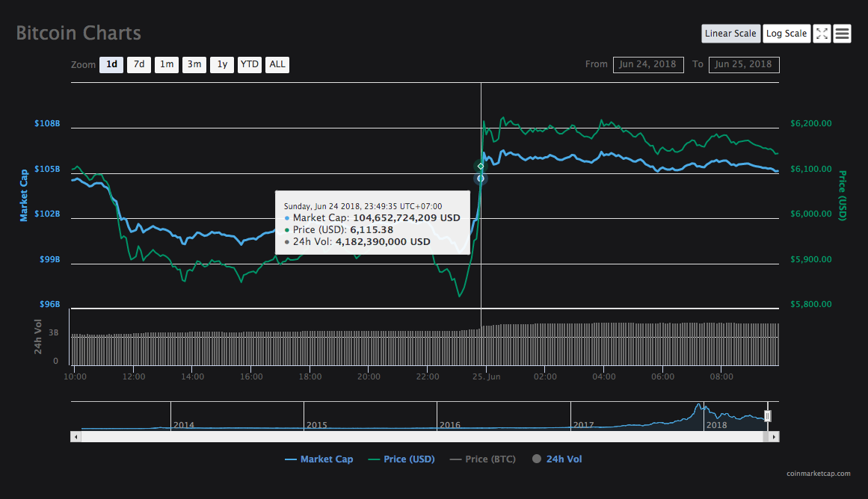868x499 pixels.
Task: Toggle Market Cap series in legend
Action: pos(318,459)
